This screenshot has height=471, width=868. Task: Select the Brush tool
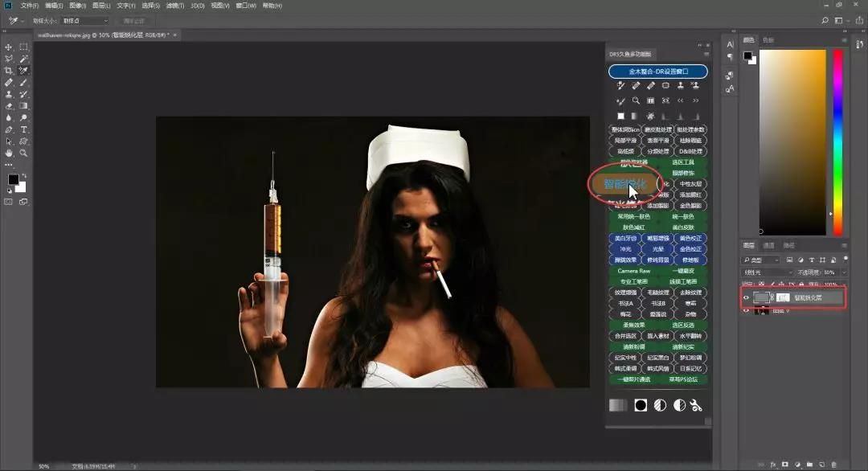click(x=23, y=82)
